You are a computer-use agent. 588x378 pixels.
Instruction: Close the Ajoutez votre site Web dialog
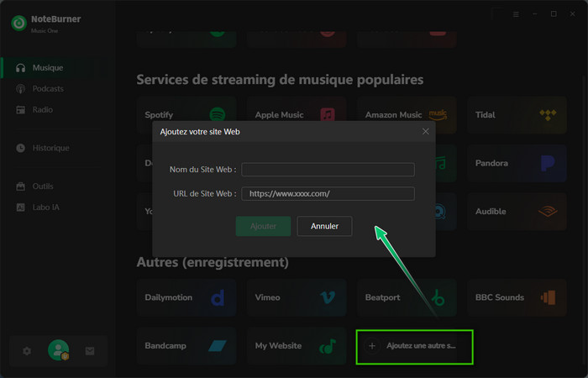click(425, 132)
